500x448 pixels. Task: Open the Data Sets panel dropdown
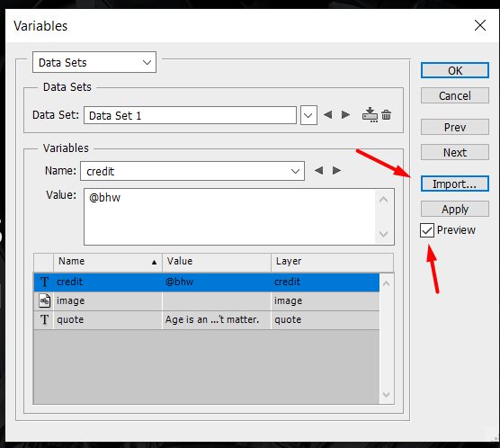(94, 62)
